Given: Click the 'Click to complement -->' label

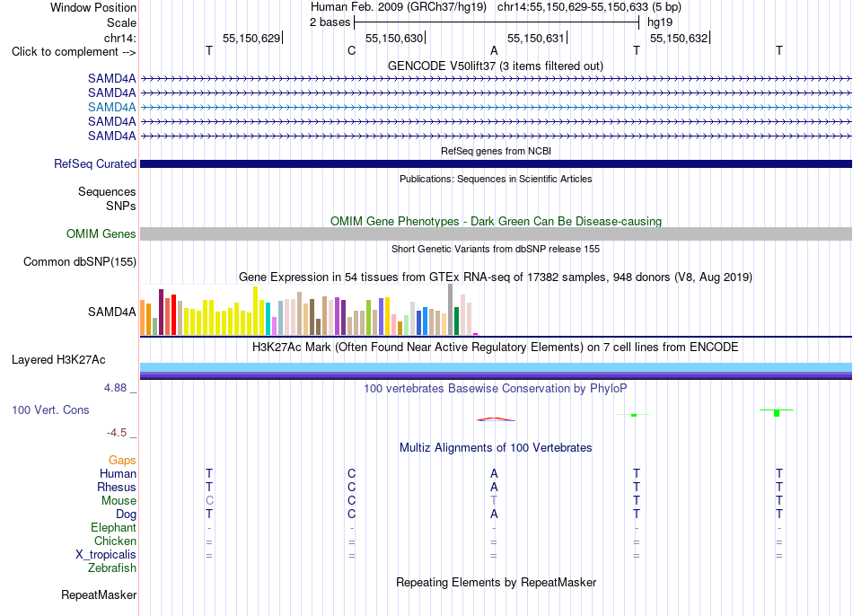Looking at the screenshot, I should pos(74,52).
